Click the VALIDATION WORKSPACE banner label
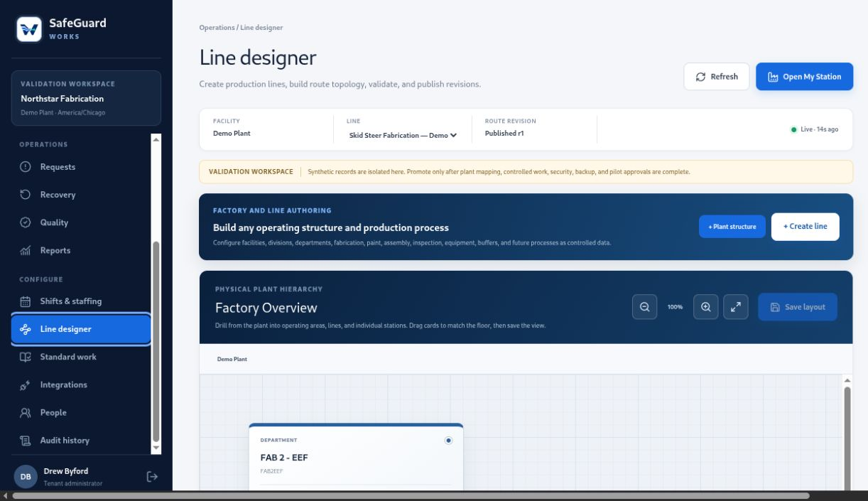This screenshot has width=868, height=501. (251, 172)
